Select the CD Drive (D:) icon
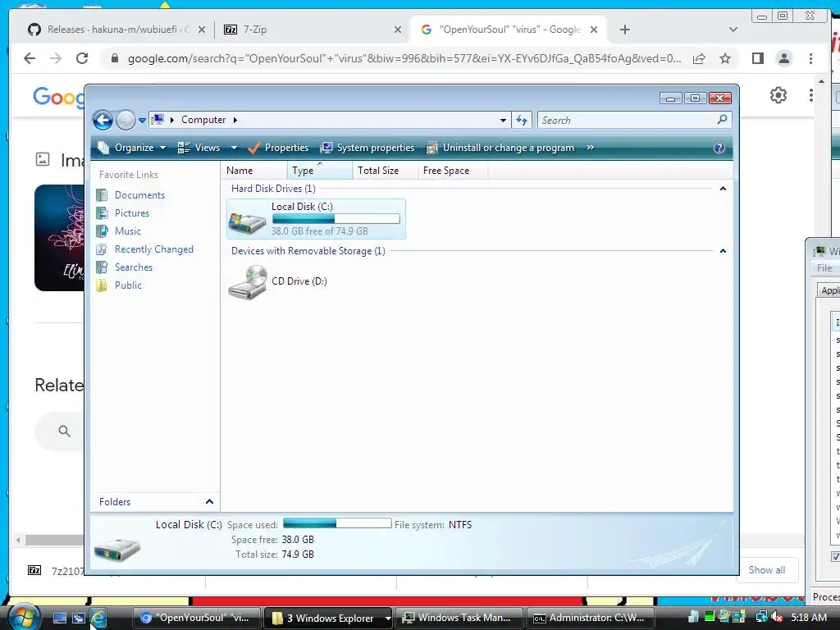Screen dimensions: 840x630 coord(247,281)
